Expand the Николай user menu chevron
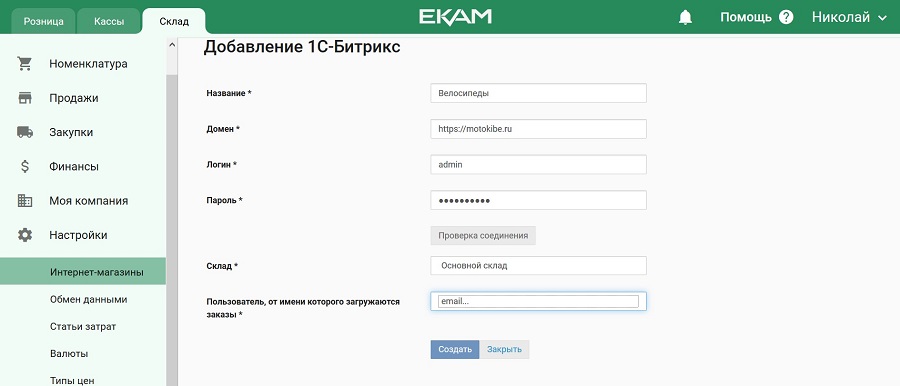The height and width of the screenshot is (386, 900). coord(882,18)
